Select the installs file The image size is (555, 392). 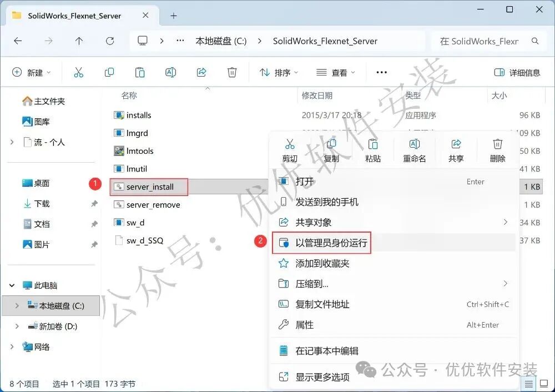[133, 115]
